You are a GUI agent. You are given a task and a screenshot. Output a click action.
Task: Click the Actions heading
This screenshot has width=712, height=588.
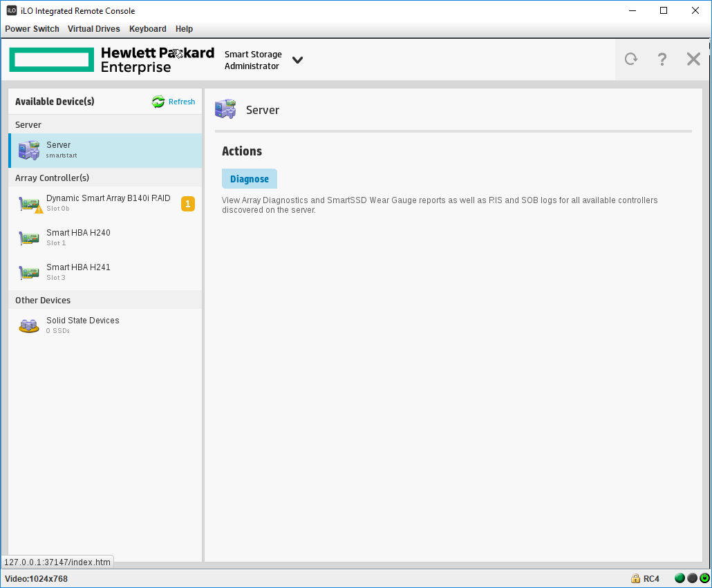tap(242, 151)
